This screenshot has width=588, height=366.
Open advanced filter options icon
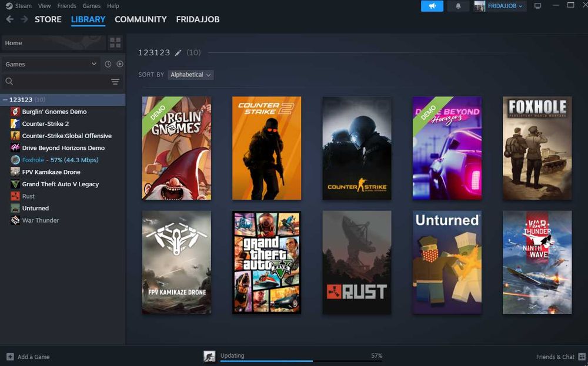pos(115,81)
